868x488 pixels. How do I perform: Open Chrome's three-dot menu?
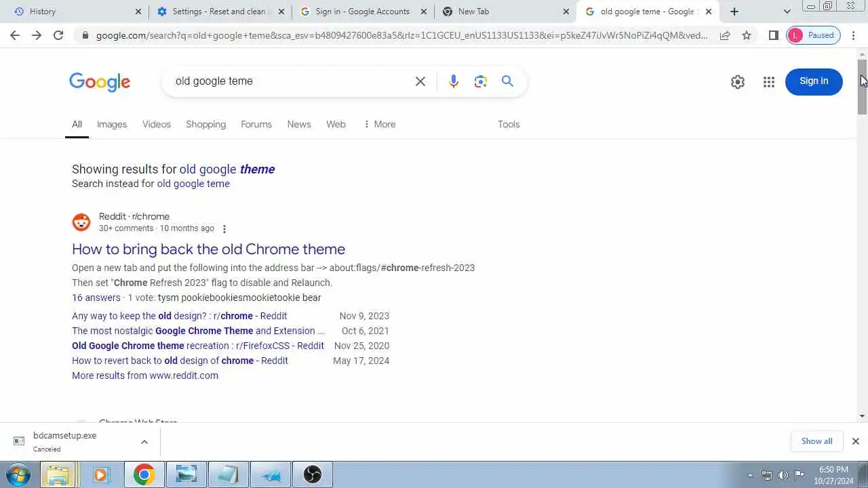click(853, 35)
